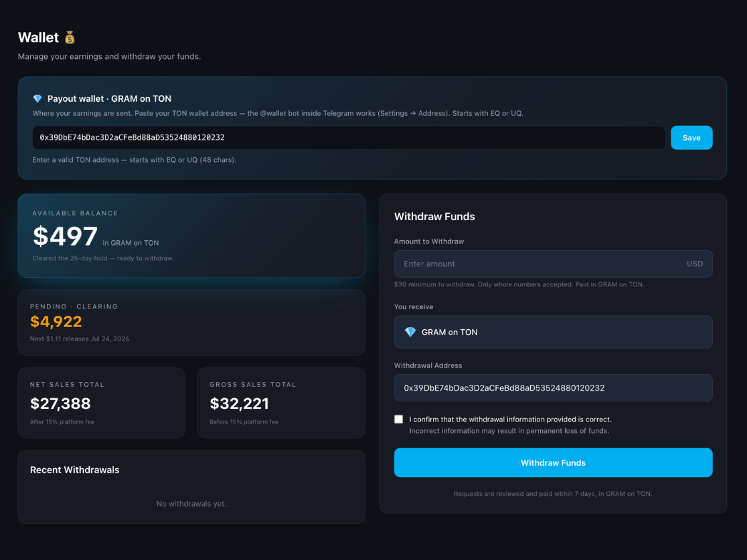Select the GRAM on TON receive box

coord(553,332)
